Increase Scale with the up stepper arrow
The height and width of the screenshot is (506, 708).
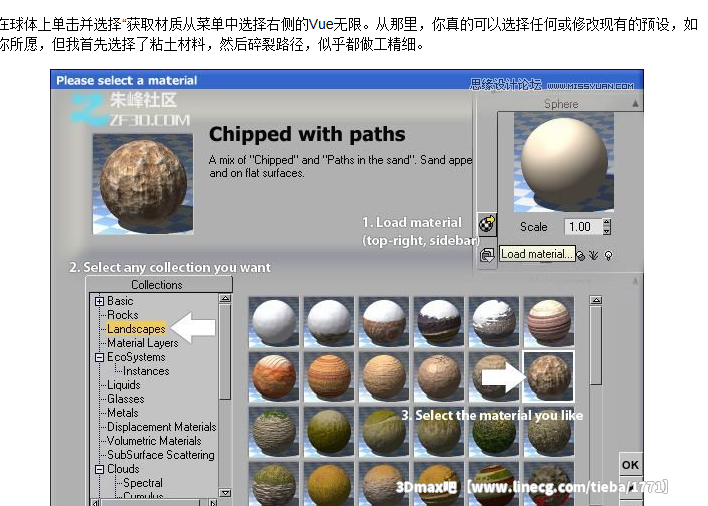pos(607,223)
